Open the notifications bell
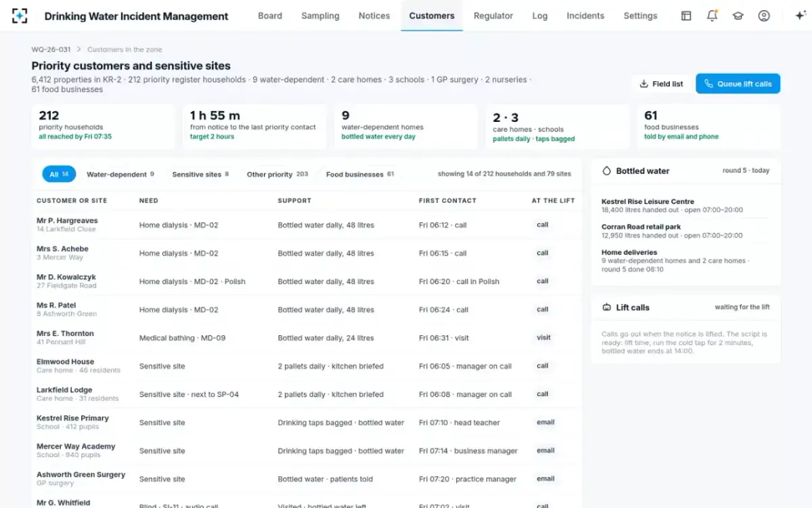 [712, 16]
